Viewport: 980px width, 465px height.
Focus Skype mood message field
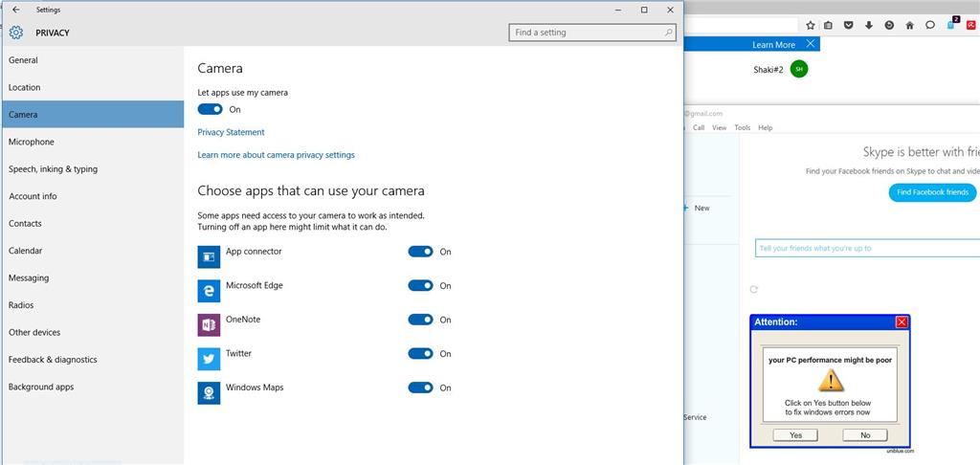[867, 248]
